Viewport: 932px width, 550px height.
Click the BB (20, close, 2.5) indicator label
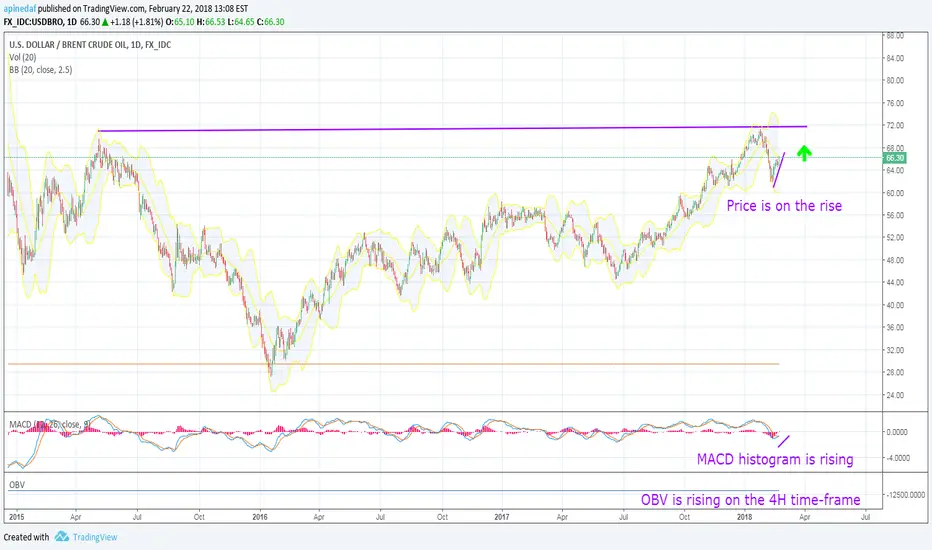pyautogui.click(x=40, y=70)
